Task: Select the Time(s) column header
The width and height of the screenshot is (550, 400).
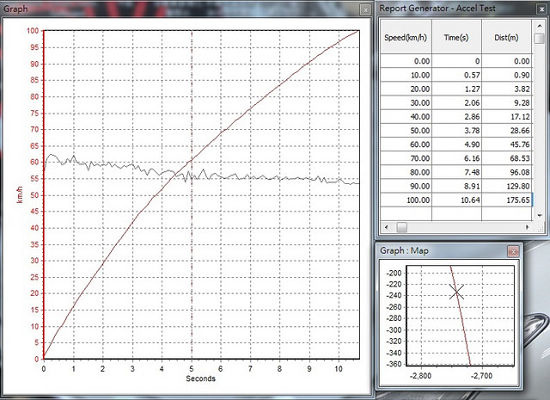Action: coord(456,37)
